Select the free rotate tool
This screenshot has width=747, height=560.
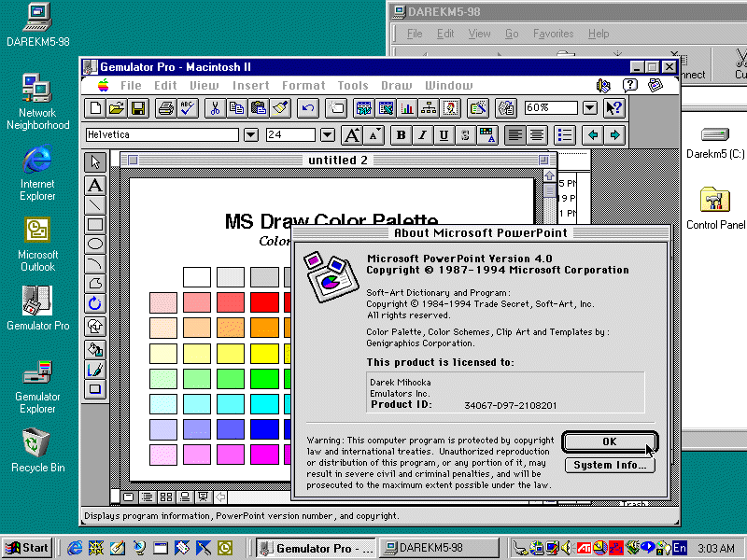coord(95,303)
